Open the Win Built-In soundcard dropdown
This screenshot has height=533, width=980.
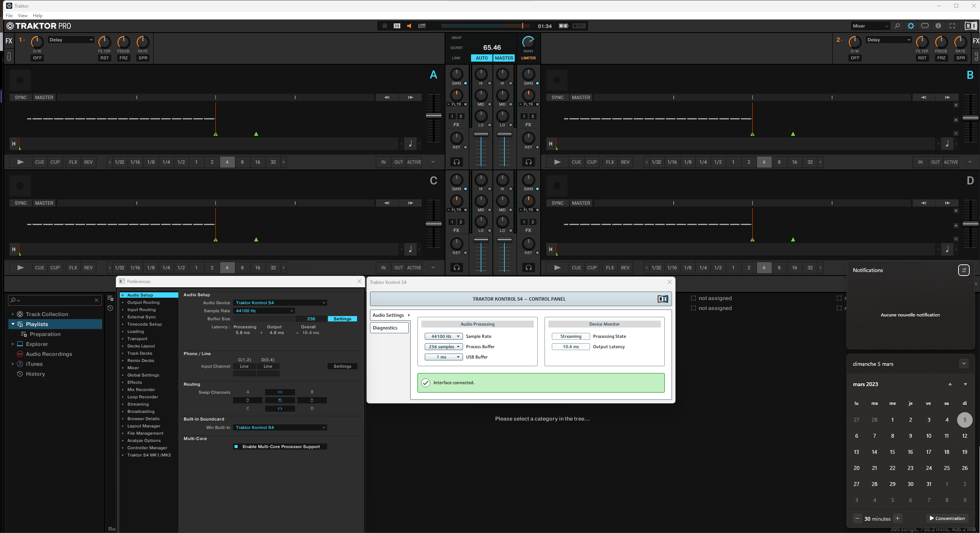(x=280, y=427)
